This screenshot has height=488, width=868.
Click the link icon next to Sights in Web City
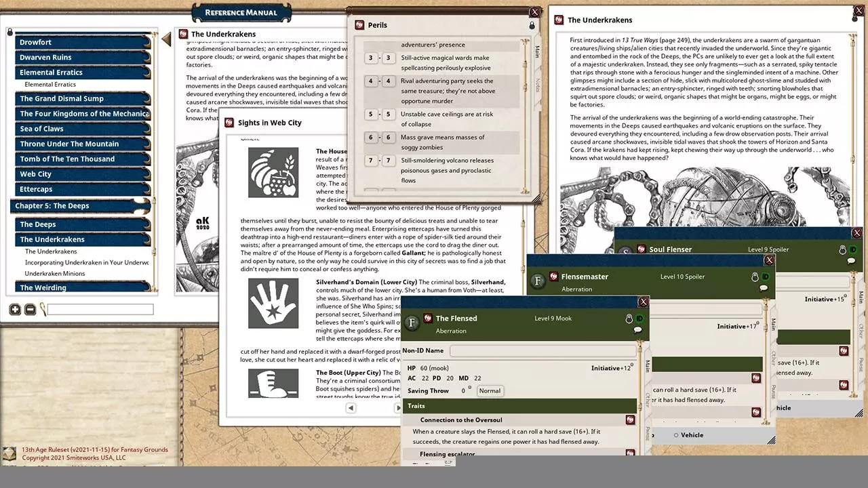231,123
